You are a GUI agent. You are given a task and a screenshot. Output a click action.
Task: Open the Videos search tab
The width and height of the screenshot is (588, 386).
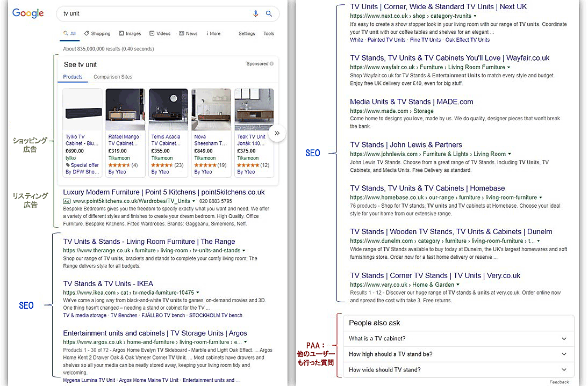click(160, 33)
